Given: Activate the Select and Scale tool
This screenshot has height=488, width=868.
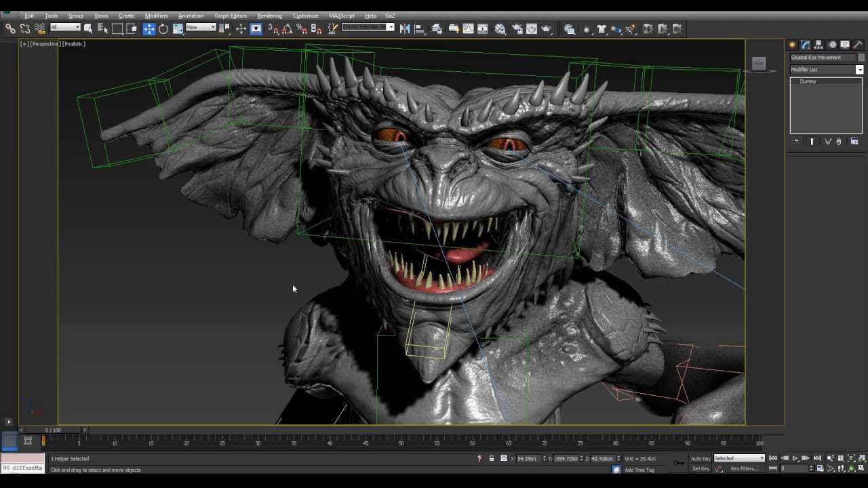Looking at the screenshot, I should click(x=178, y=28).
